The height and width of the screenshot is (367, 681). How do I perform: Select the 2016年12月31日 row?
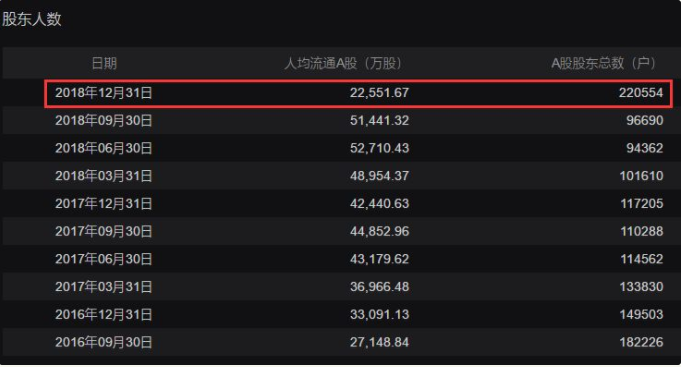pos(340,315)
